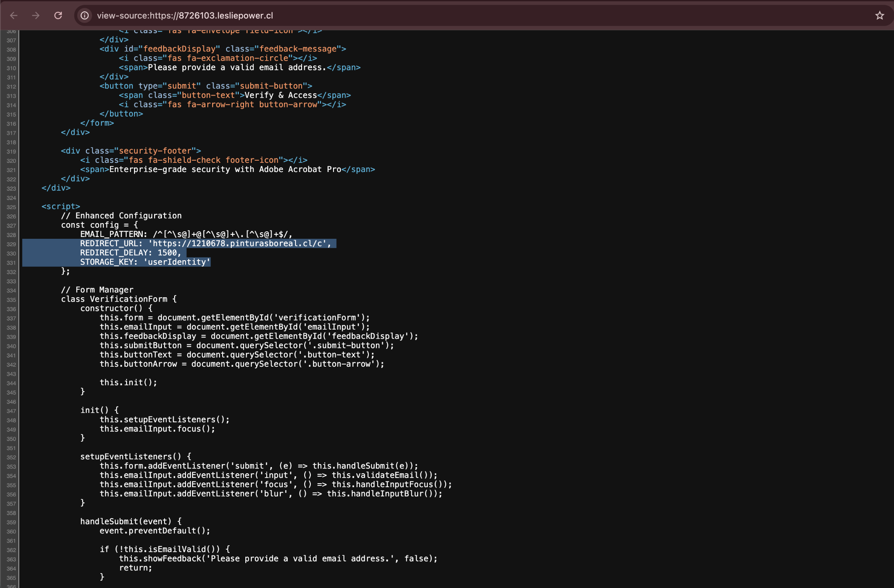The width and height of the screenshot is (894, 588).
Task: Click the opening script tag
Action: [61, 206]
